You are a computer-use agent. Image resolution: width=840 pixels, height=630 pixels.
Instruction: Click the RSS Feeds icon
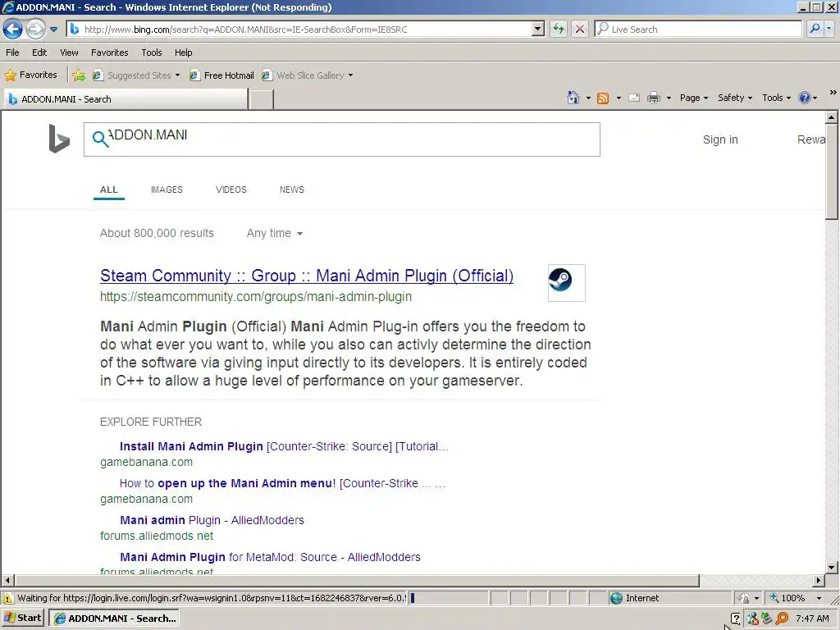pyautogui.click(x=603, y=98)
